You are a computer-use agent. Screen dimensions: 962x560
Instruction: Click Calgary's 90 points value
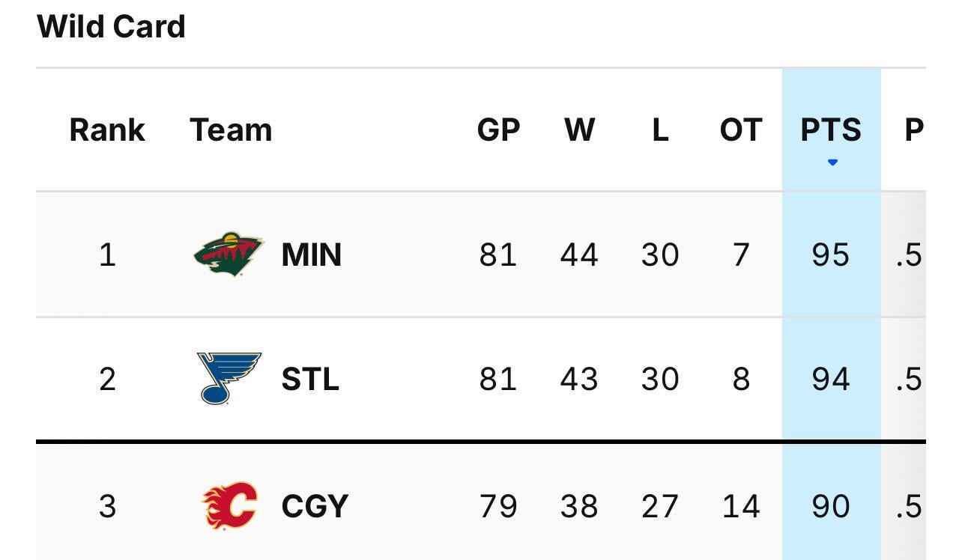tap(831, 507)
